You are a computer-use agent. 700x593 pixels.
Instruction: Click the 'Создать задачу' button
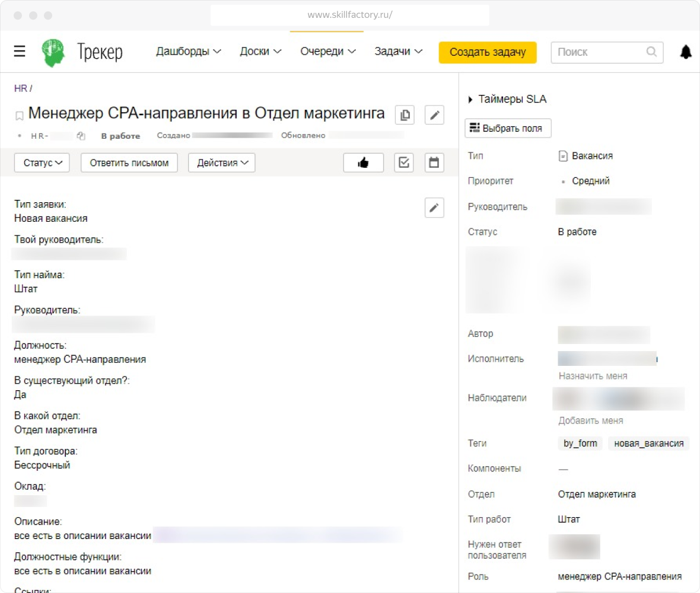point(487,52)
